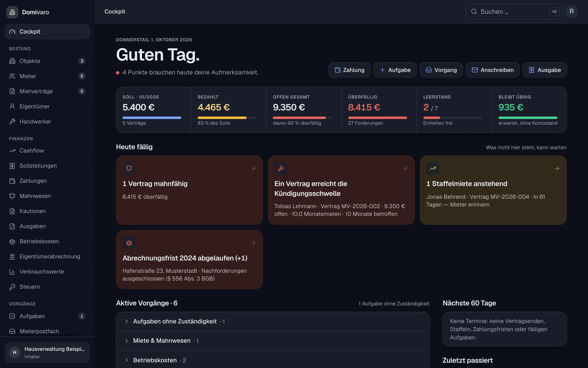Click arrow on the 1 Vertrag mahnfähig card

pos(253,168)
